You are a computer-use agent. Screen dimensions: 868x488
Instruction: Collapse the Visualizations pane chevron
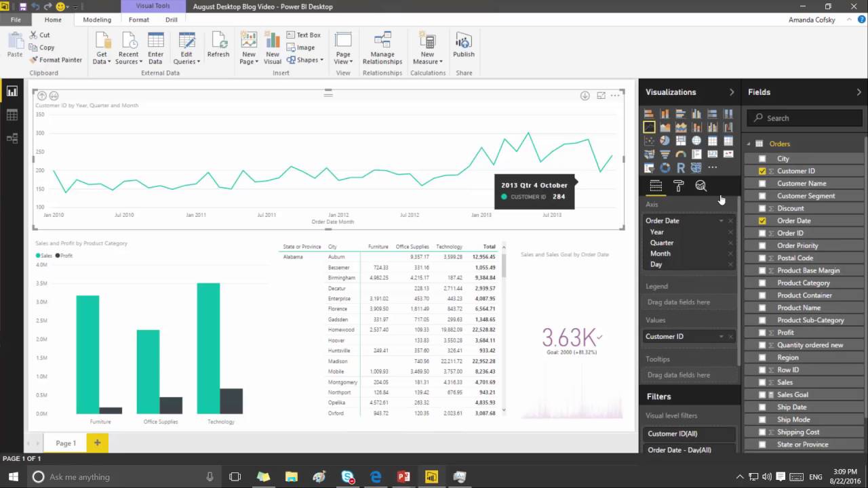click(732, 92)
